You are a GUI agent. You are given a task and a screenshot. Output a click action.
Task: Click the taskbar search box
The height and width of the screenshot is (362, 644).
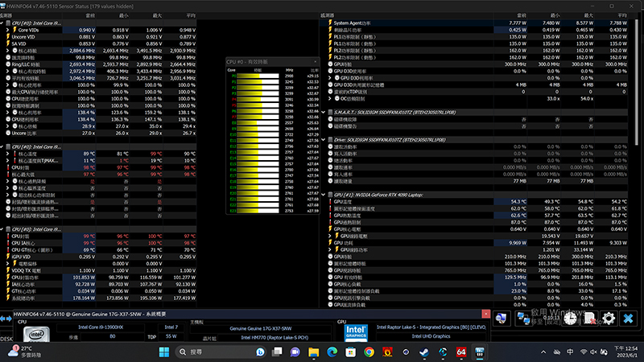click(221, 352)
